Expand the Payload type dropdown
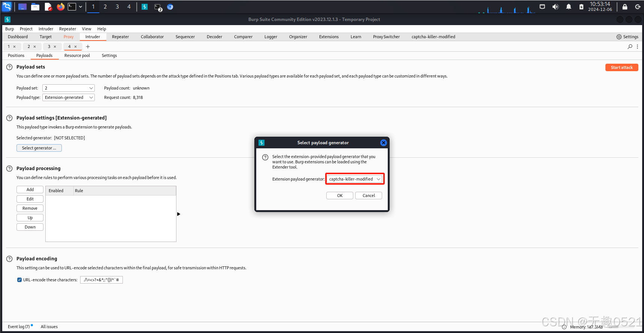Image resolution: width=644 pixels, height=333 pixels. [x=69, y=97]
